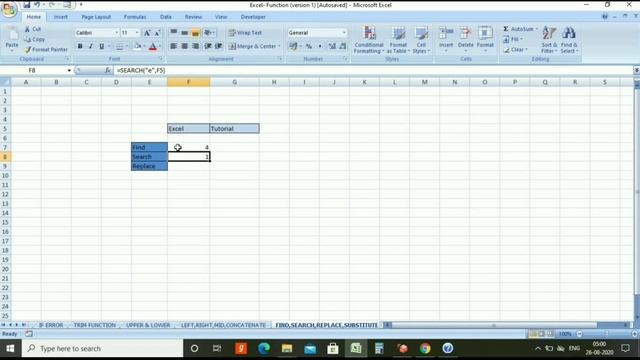640x360 pixels.
Task: Toggle Underline formatting
Action: tap(102, 46)
